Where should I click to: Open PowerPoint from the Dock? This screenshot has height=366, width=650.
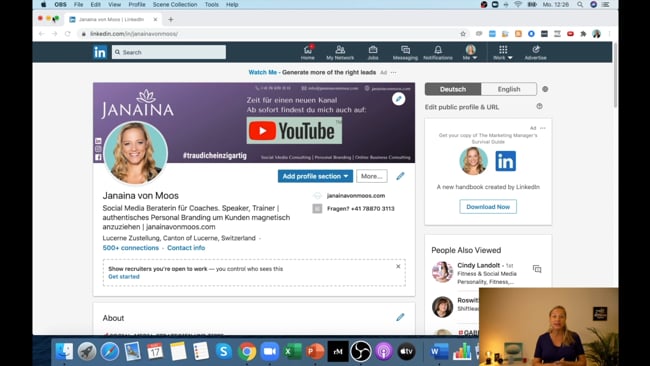(x=315, y=351)
